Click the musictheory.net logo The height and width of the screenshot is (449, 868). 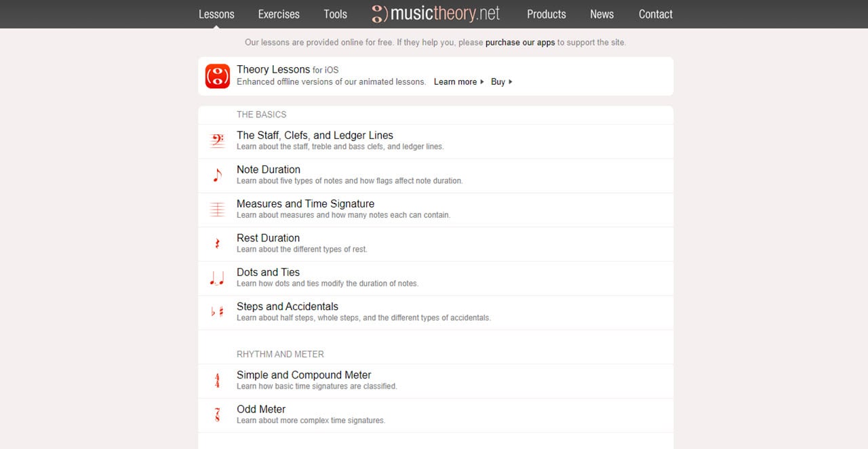pyautogui.click(x=436, y=14)
